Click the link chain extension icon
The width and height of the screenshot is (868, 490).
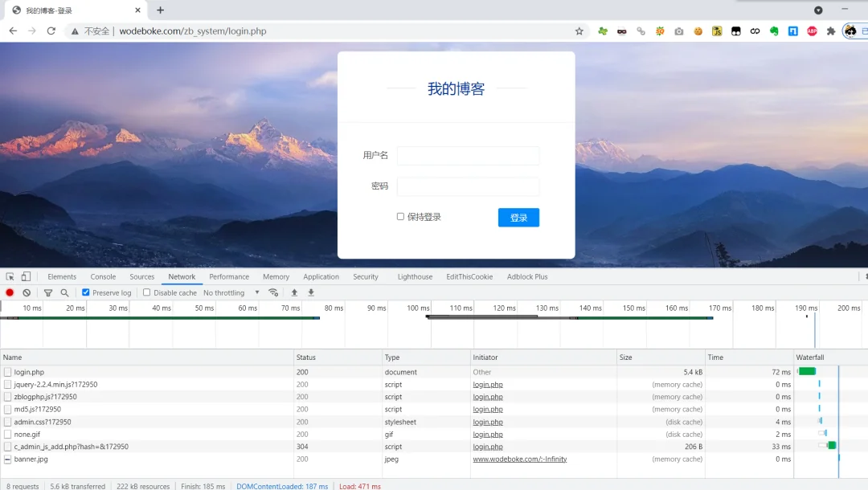[641, 31]
